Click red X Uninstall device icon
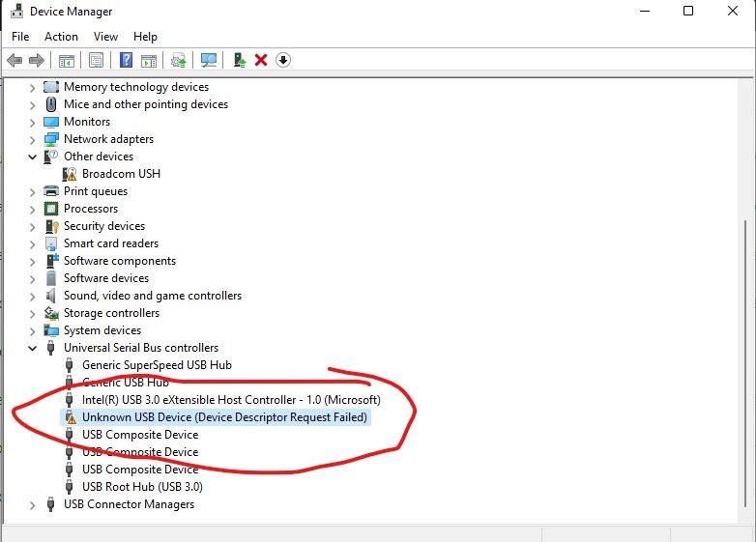Image resolution: width=756 pixels, height=542 pixels. pos(261,60)
